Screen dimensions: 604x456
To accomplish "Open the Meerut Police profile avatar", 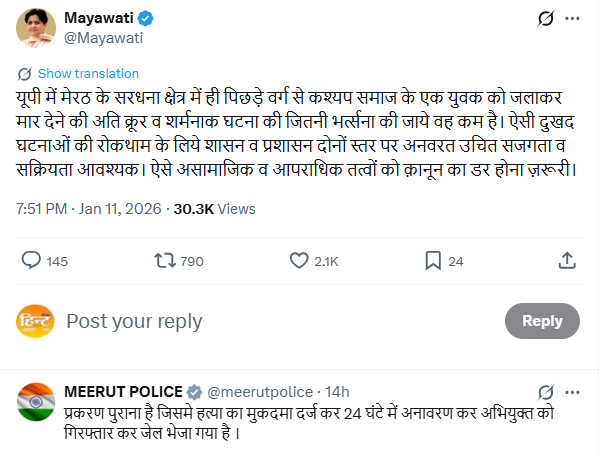I will pos(35,401).
